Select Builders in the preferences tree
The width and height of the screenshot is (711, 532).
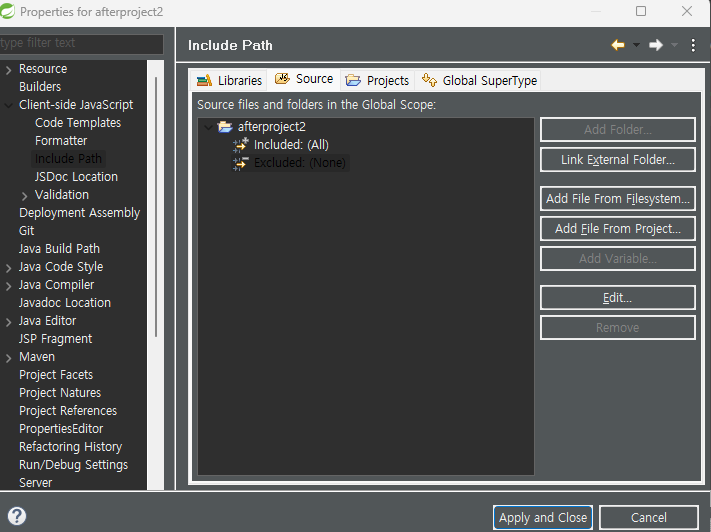[x=40, y=87]
